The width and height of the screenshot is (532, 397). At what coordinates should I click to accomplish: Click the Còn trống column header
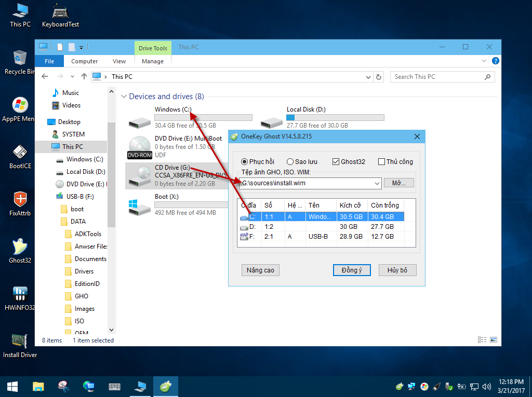[x=386, y=206]
